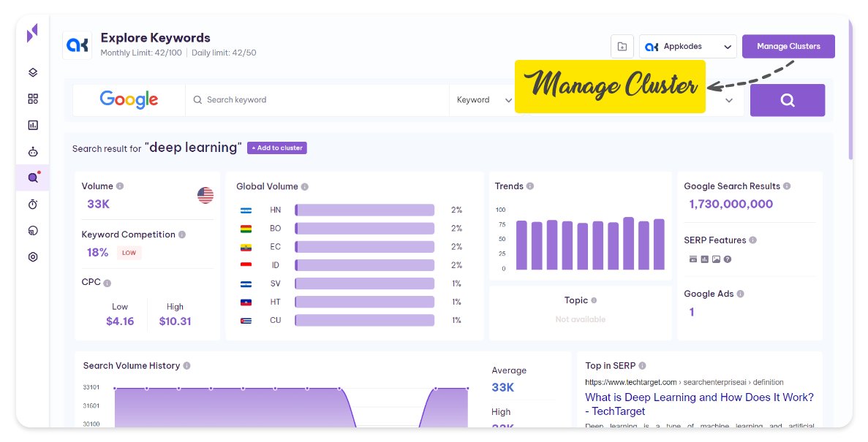The width and height of the screenshot is (868, 442).
Task: Open the circular chart icon in sidebar
Action: [x=33, y=231]
